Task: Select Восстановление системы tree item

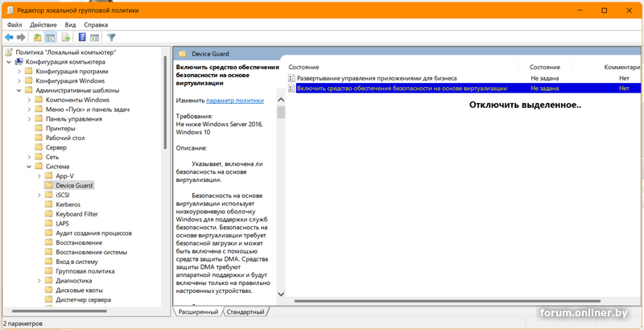Action: click(x=91, y=252)
